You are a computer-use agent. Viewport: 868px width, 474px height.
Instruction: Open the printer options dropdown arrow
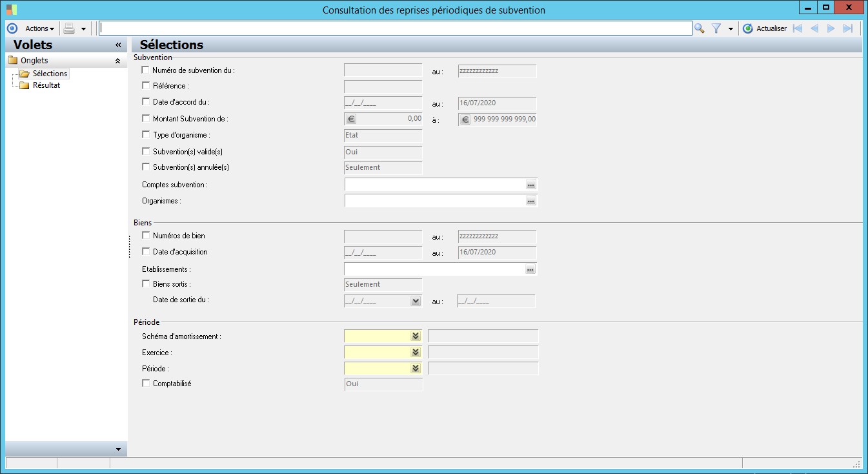pyautogui.click(x=83, y=29)
